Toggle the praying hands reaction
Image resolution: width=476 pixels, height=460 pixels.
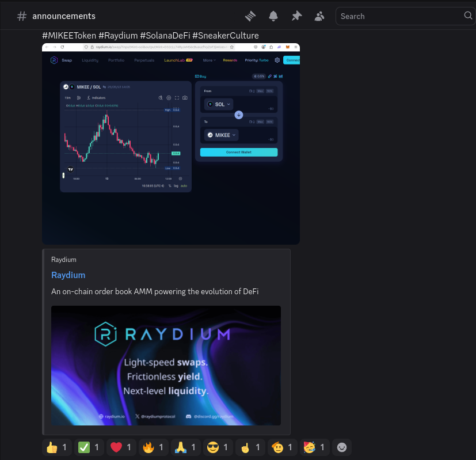[x=186, y=447]
